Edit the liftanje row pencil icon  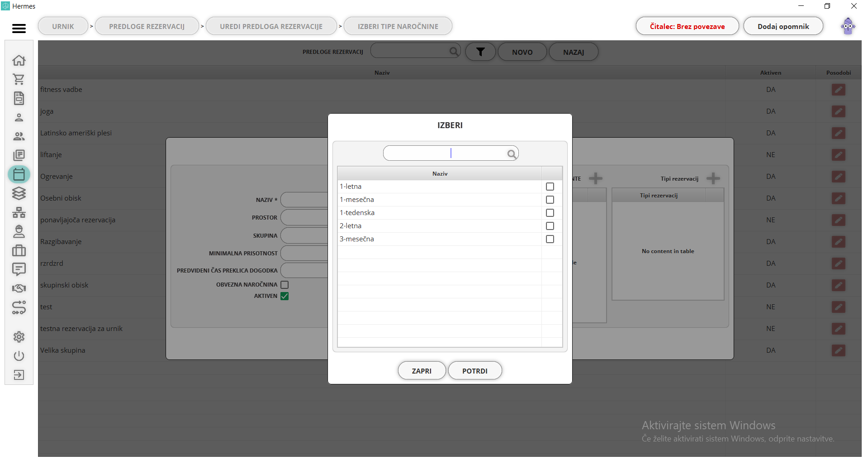839,155
